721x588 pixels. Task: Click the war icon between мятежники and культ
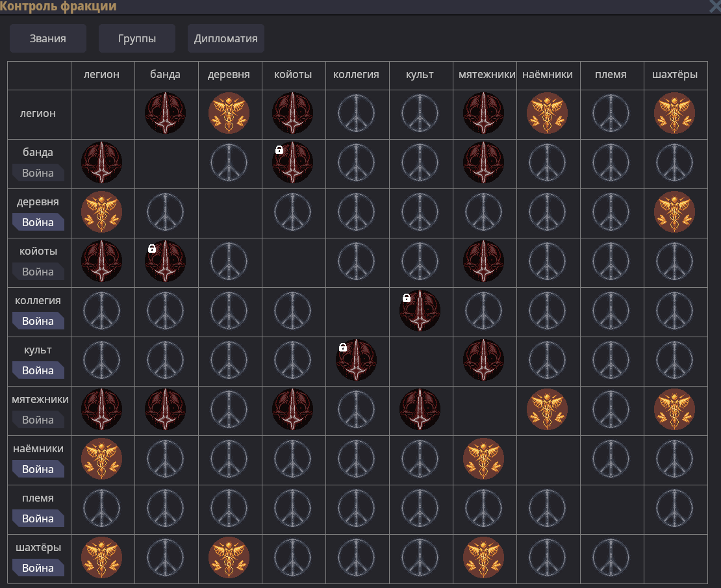click(420, 410)
